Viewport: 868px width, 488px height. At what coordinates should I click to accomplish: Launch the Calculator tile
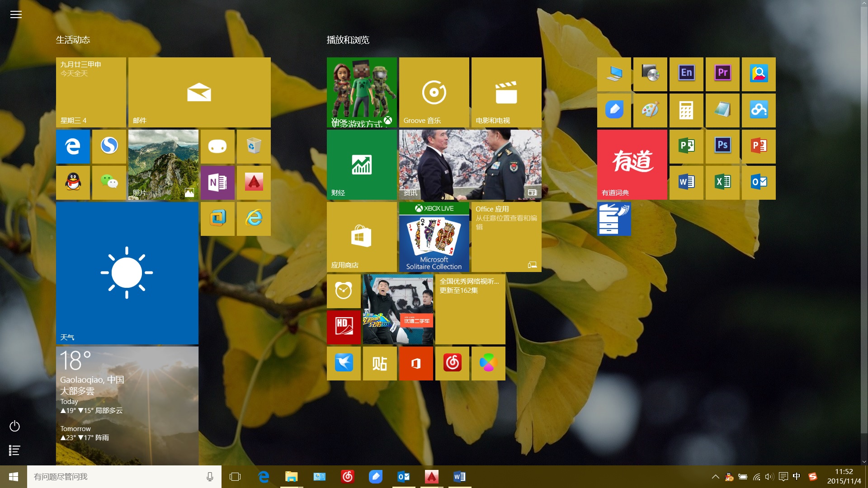point(686,110)
